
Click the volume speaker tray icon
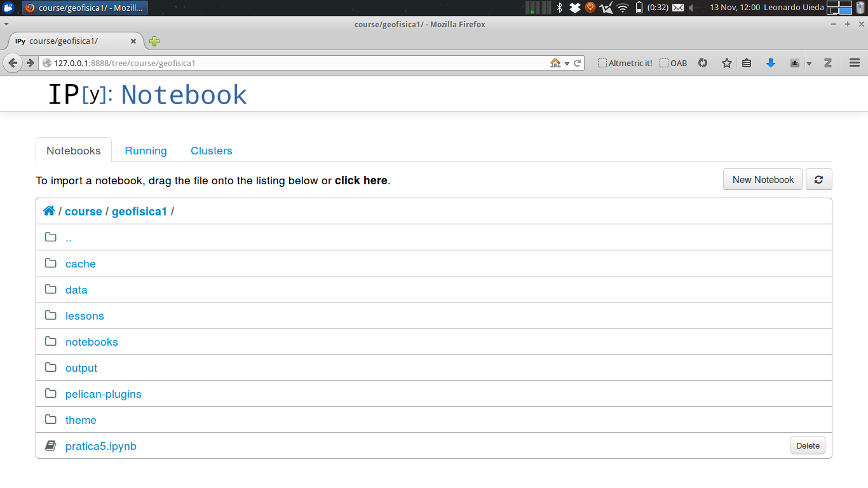pos(695,8)
